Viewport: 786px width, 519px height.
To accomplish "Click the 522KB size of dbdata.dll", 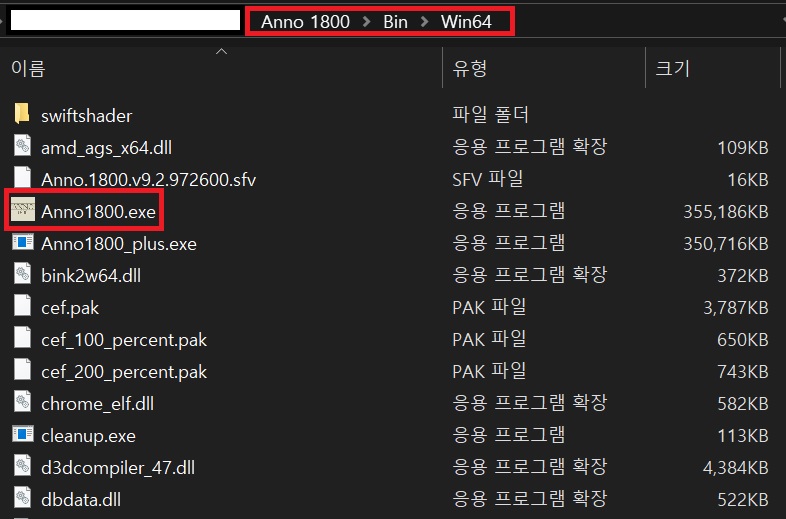I will tap(743, 500).
